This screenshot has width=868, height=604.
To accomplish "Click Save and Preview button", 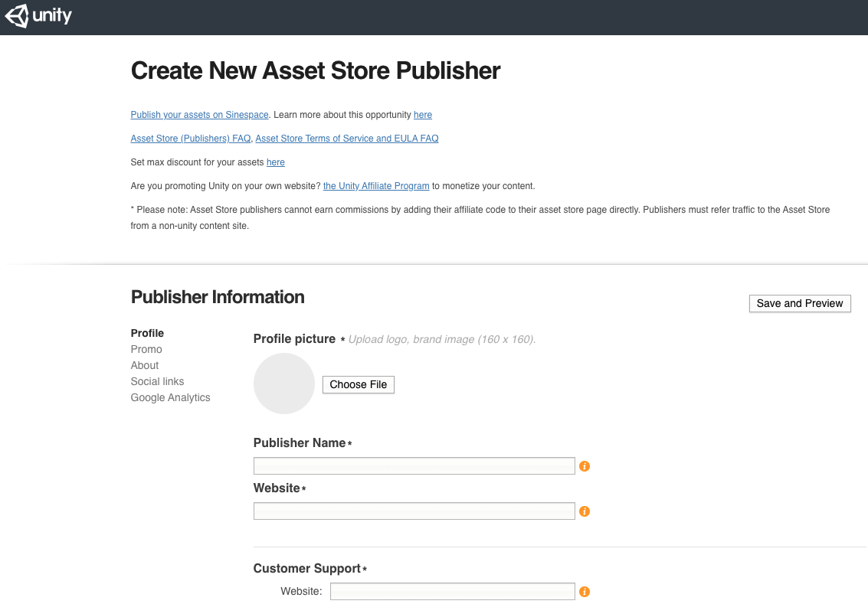I will point(800,304).
